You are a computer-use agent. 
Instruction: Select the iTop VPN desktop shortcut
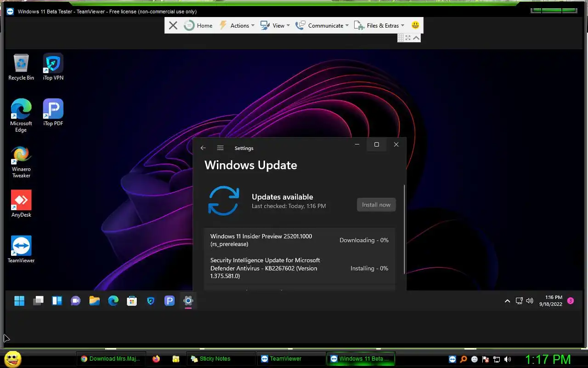tap(53, 67)
